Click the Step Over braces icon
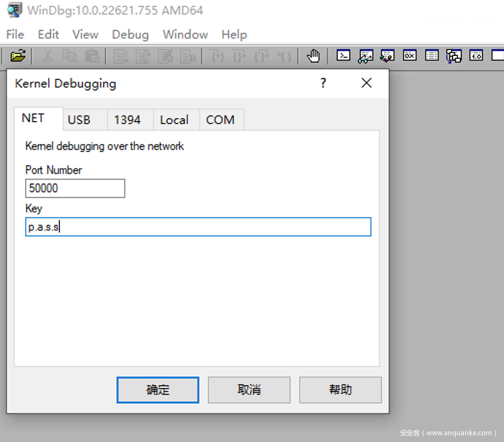Viewport: 504px width, 442px height. point(239,56)
